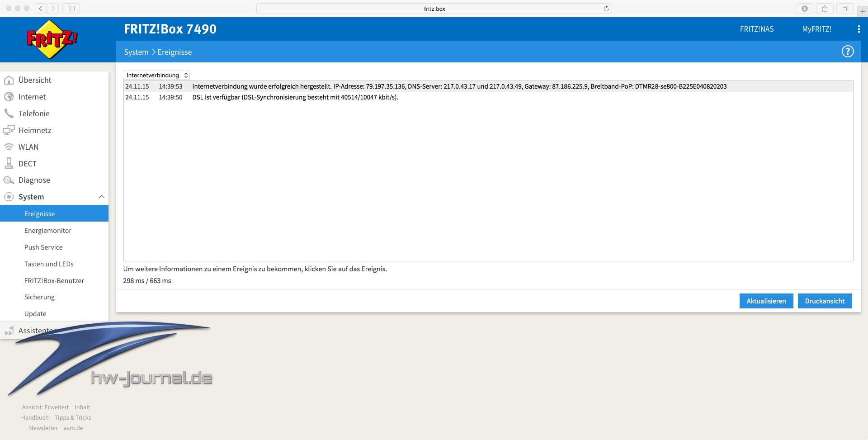Click the DECT handset icon
Screen dimensions: 868x440
(9, 163)
